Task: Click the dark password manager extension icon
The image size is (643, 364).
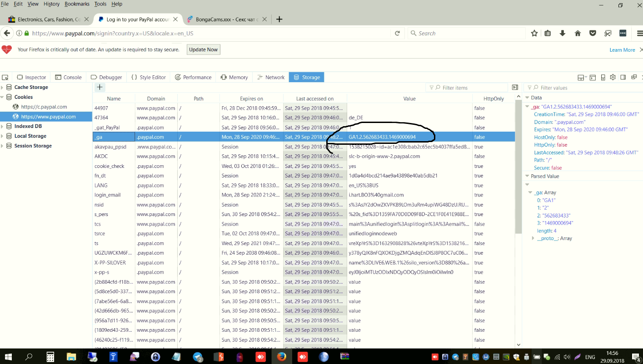Action: pyautogui.click(x=623, y=33)
